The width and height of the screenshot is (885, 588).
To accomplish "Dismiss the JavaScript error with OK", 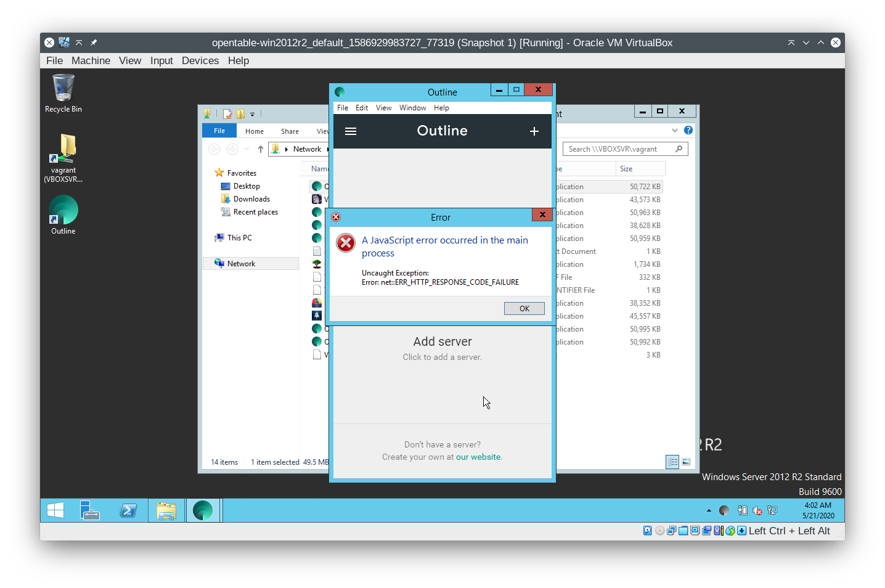I will click(524, 308).
